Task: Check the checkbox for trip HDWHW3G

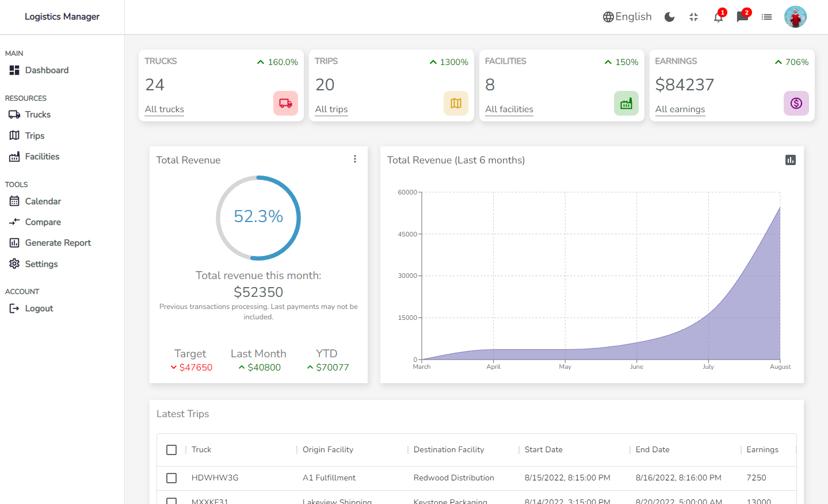Action: click(x=171, y=478)
